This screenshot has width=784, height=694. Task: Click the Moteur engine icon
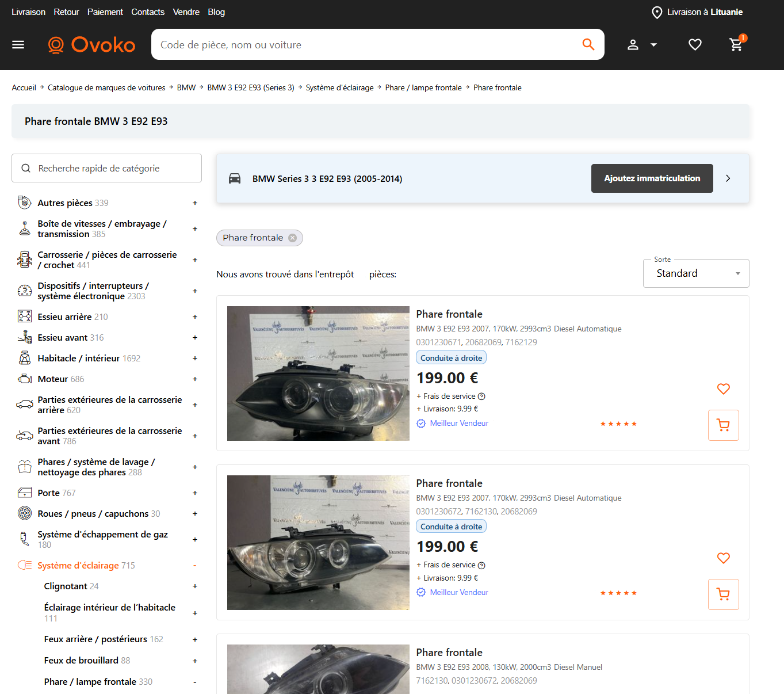tap(25, 379)
